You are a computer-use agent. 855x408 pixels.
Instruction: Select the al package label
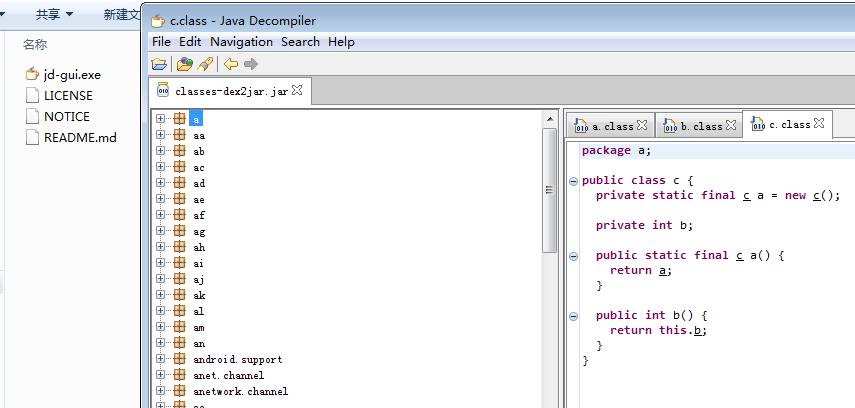[x=198, y=311]
